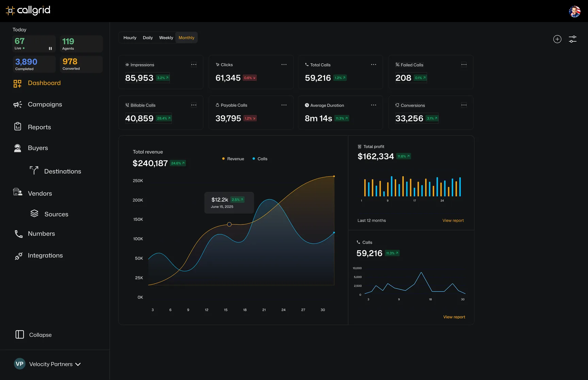Open Conversions card options menu
Viewport: 588px width, 380px height.
coord(464,105)
